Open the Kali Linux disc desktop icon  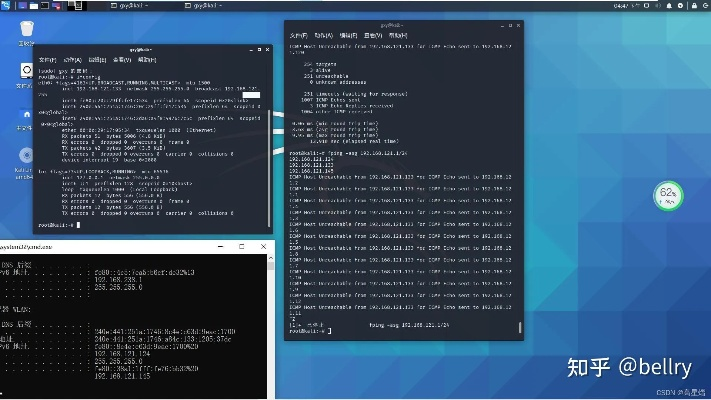(x=27, y=155)
